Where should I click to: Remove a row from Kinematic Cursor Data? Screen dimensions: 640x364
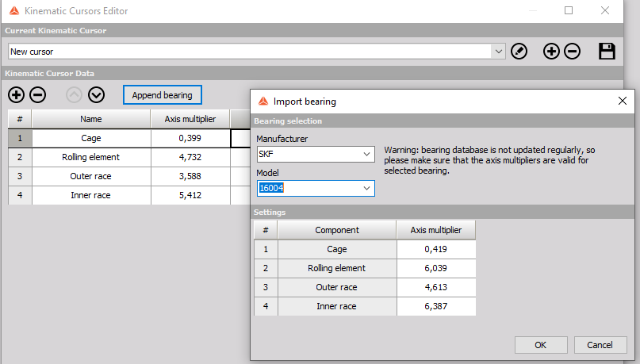37,95
